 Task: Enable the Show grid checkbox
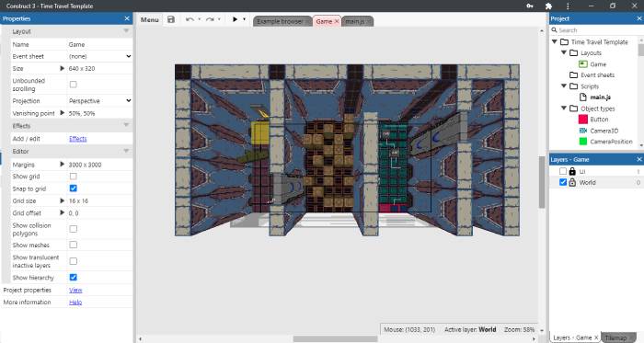pos(73,176)
